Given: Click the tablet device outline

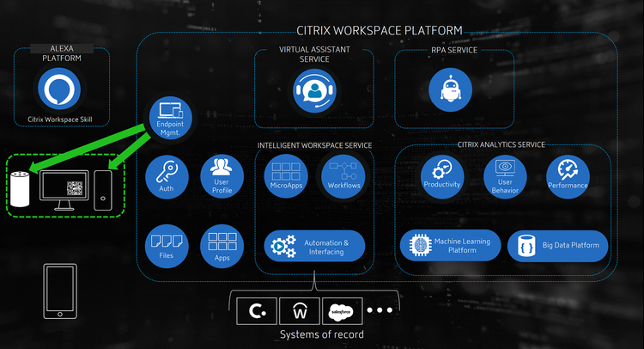Looking at the screenshot, I should (x=60, y=291).
